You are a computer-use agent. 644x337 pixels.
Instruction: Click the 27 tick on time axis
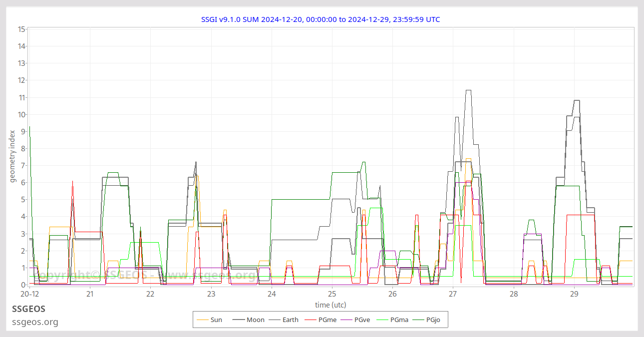453,294
